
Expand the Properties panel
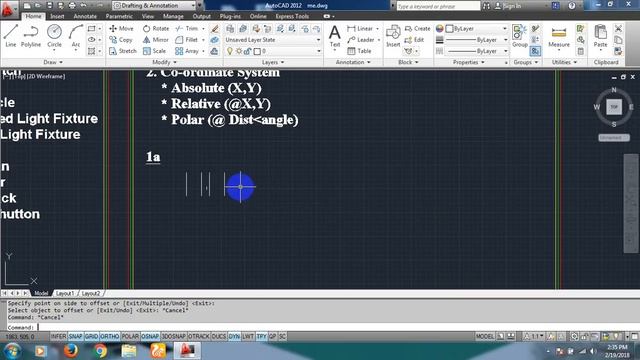469,62
